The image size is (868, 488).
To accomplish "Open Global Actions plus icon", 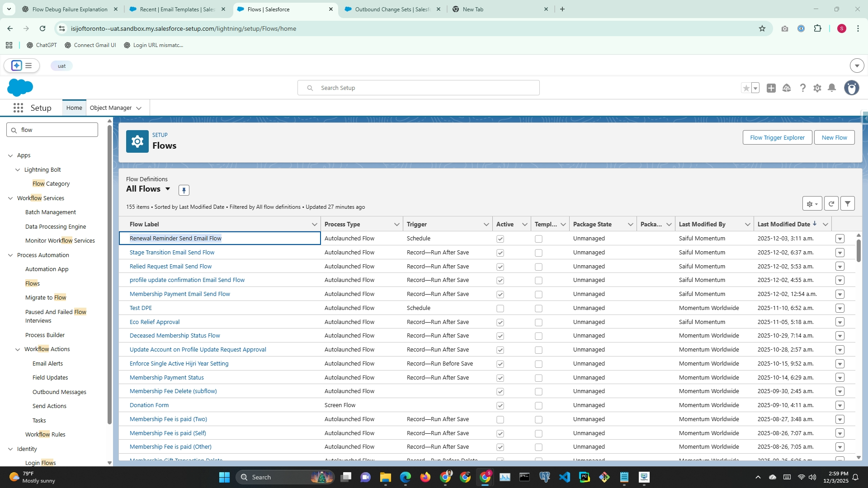I will pyautogui.click(x=771, y=88).
